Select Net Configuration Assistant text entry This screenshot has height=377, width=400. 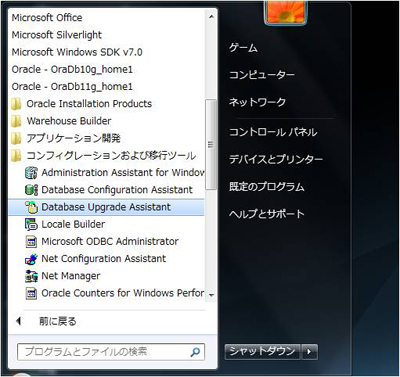point(104,259)
